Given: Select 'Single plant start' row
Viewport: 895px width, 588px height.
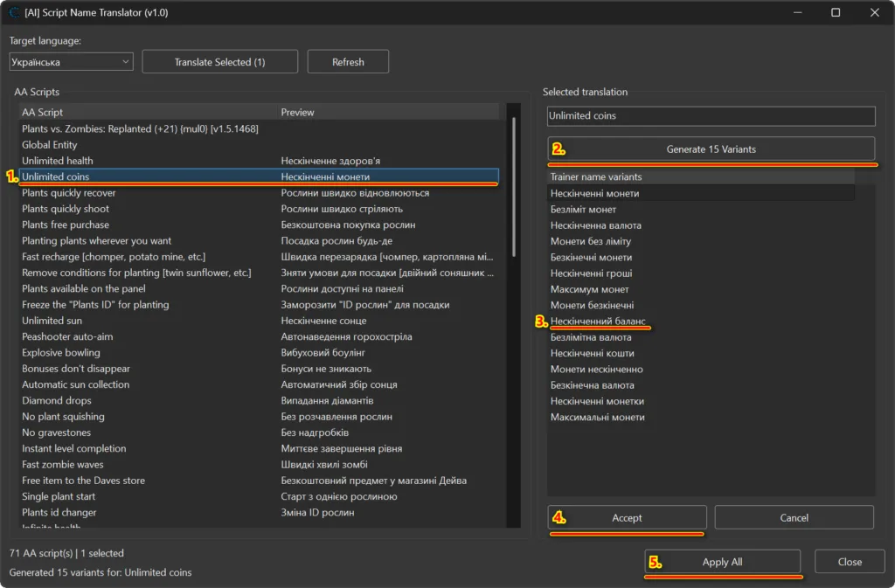Looking at the screenshot, I should [x=259, y=496].
